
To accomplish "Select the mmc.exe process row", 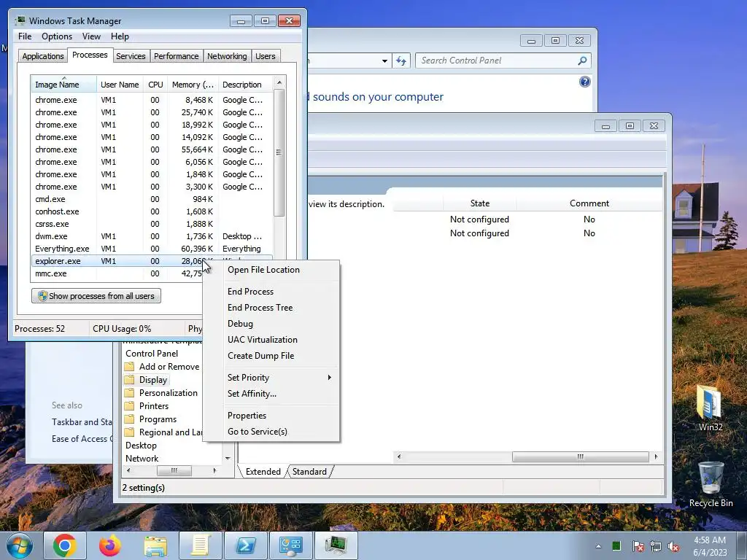I will point(117,273).
